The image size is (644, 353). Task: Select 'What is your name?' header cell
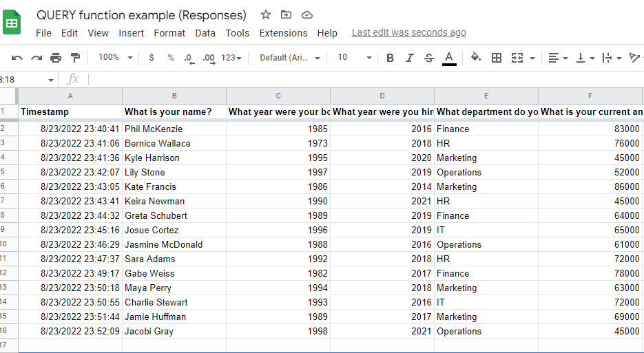coord(174,111)
